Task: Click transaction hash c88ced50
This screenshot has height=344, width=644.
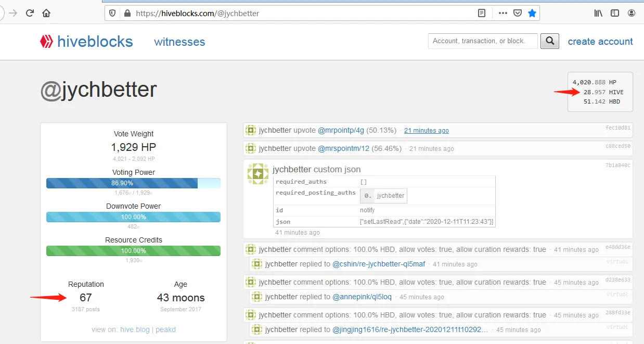Action: point(618,146)
